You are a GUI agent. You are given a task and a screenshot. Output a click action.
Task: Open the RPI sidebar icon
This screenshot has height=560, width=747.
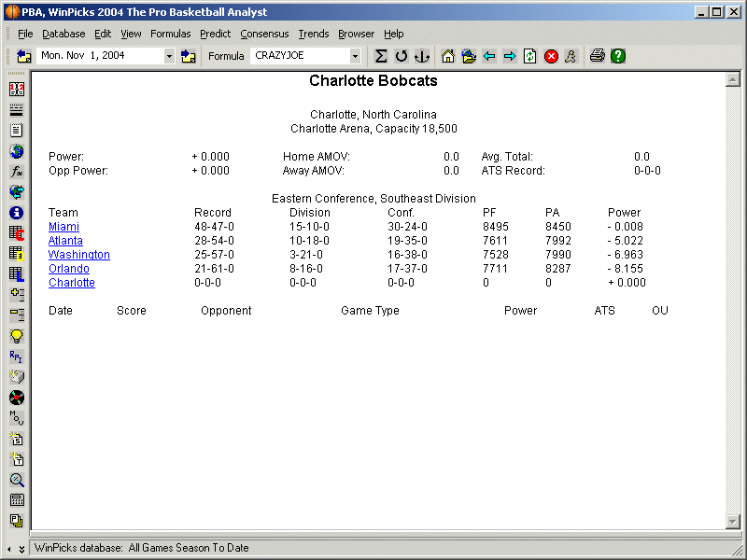click(x=17, y=357)
